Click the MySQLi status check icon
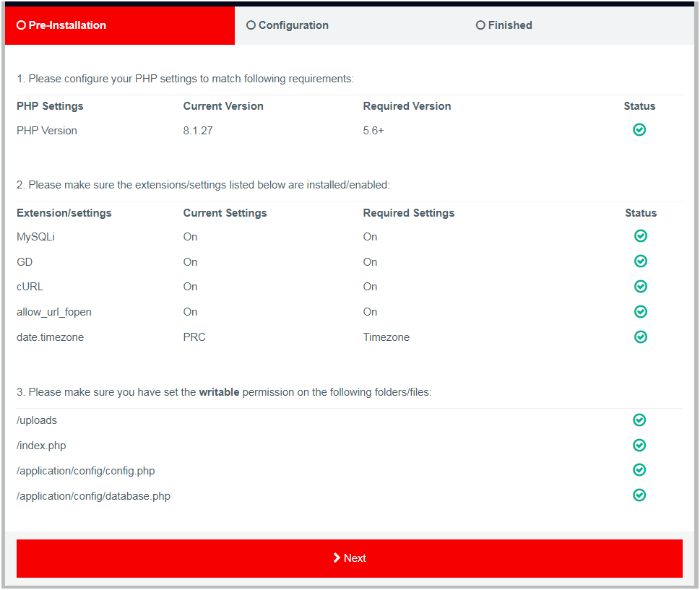This screenshot has width=700, height=590. [x=640, y=236]
